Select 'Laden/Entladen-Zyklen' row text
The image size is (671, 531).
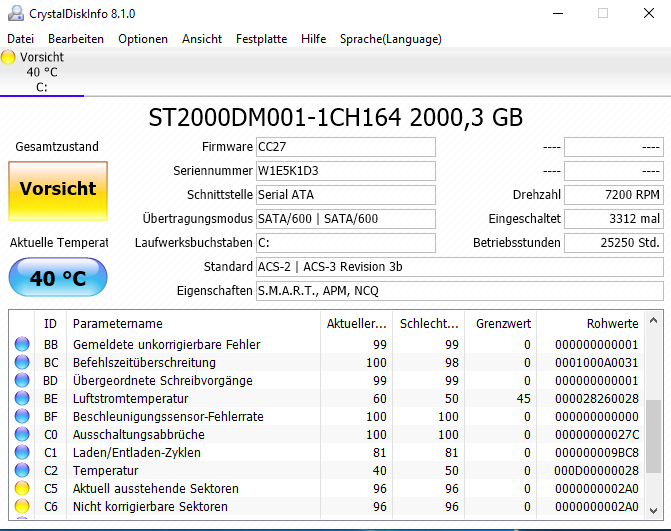pos(137,452)
